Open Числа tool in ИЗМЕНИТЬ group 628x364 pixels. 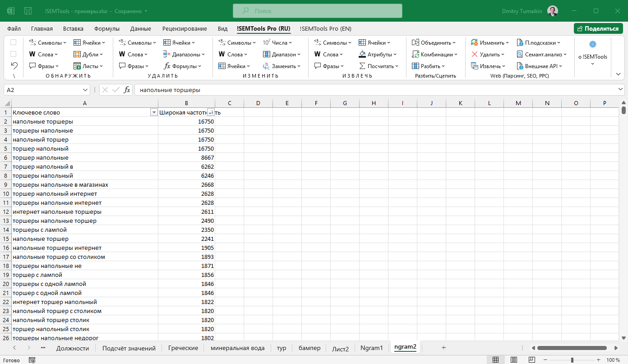point(277,43)
